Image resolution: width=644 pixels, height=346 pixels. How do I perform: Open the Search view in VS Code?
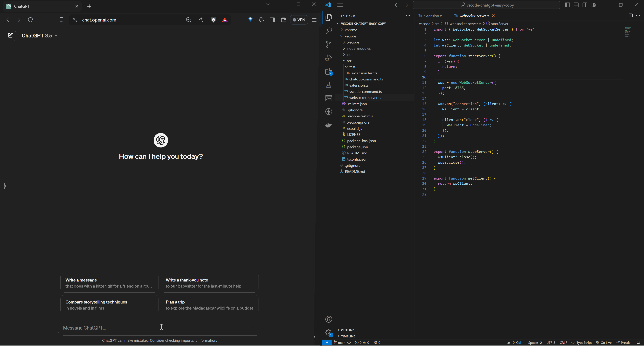pyautogui.click(x=329, y=31)
